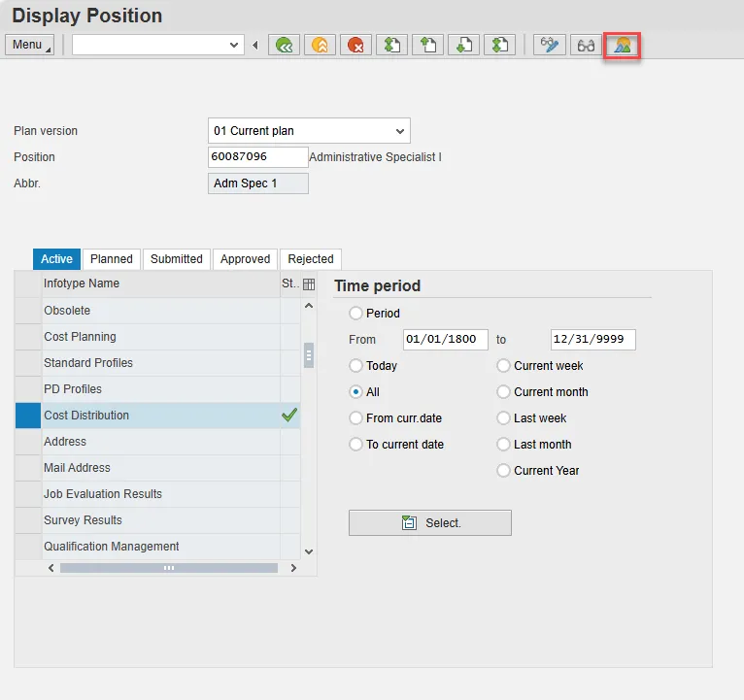744x700 pixels.
Task: Click the Select button
Action: (x=430, y=522)
